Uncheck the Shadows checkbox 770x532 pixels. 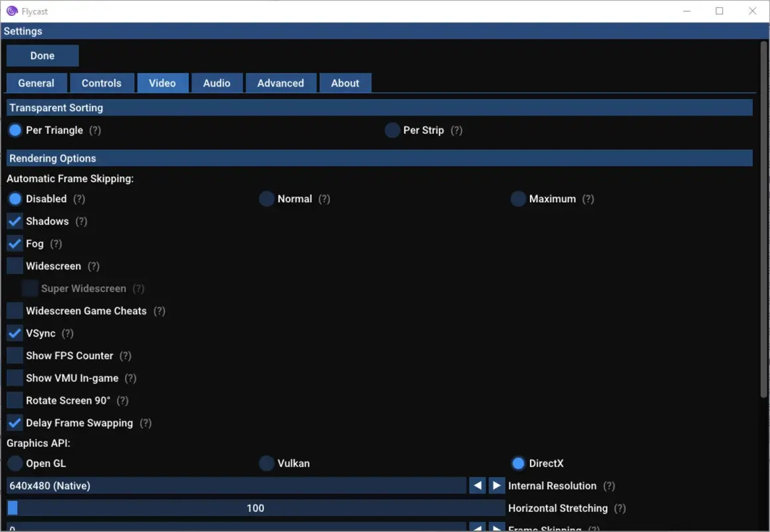click(14, 221)
